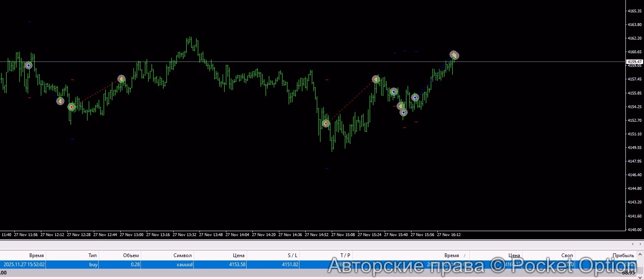The width and height of the screenshot is (644, 279).
Task: Select the yellow exit marker ending first red dashed line
Action: pos(121,79)
